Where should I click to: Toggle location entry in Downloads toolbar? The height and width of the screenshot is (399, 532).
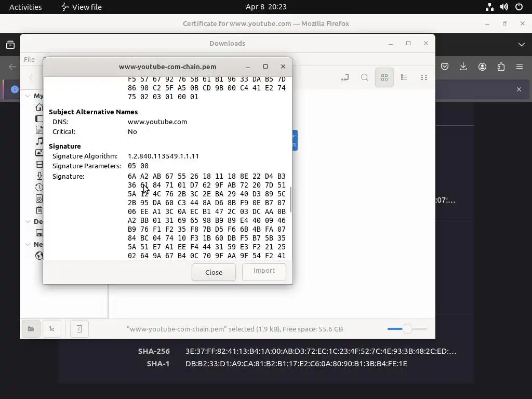tap(345, 78)
